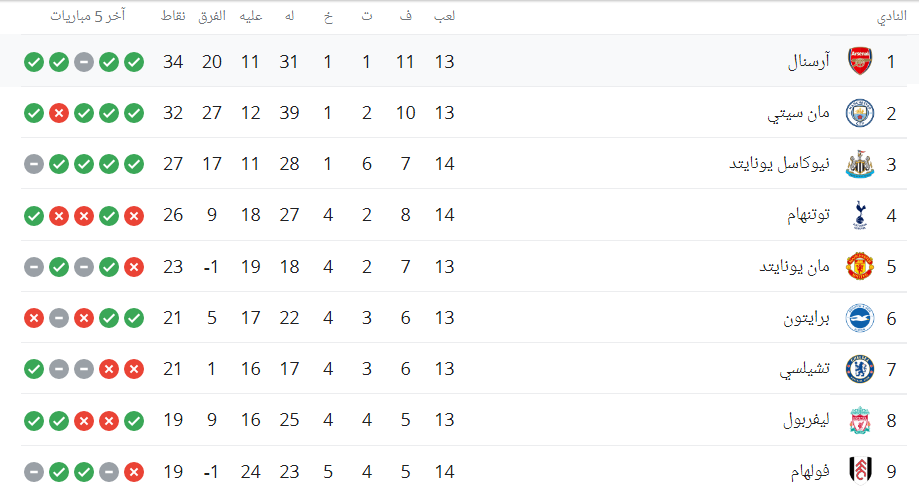Image resolution: width=919 pixels, height=490 pixels.
Task: Click Man City's red loss form icon
Action: click(x=59, y=113)
